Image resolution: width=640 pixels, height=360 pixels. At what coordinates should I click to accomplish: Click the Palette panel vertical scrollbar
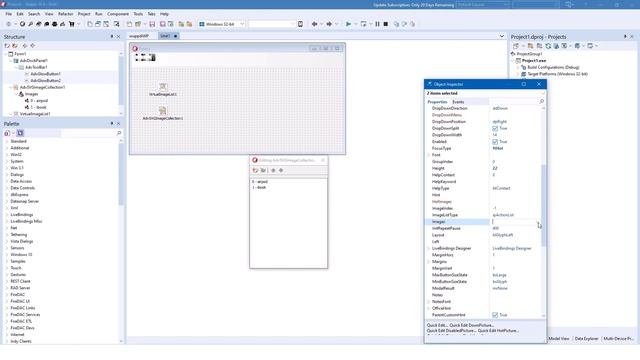[121, 173]
